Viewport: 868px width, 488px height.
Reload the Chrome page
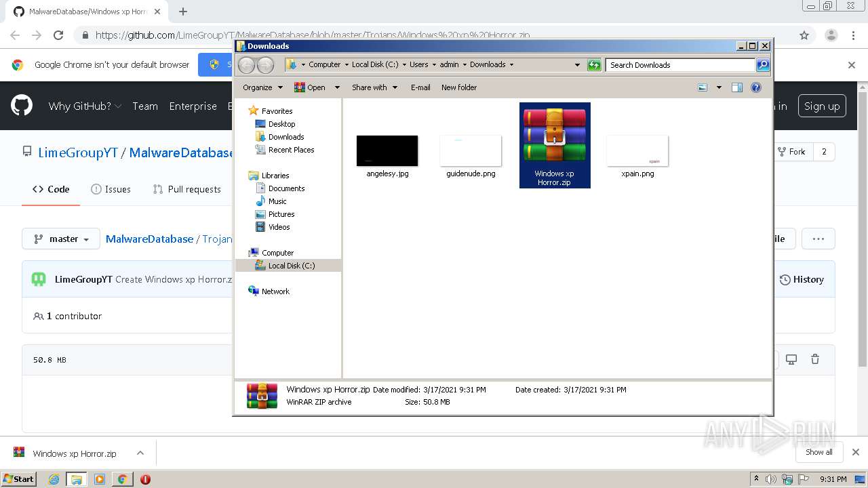click(58, 35)
